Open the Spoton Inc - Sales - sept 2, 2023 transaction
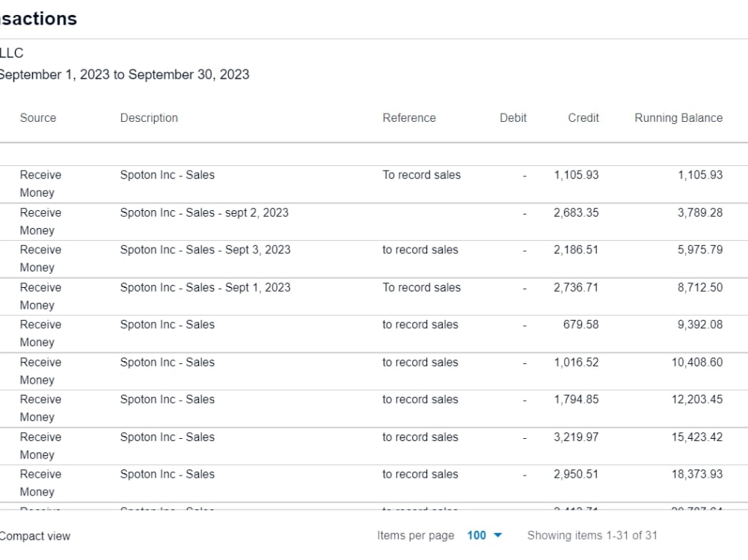This screenshot has width=748, height=560. coord(204,212)
